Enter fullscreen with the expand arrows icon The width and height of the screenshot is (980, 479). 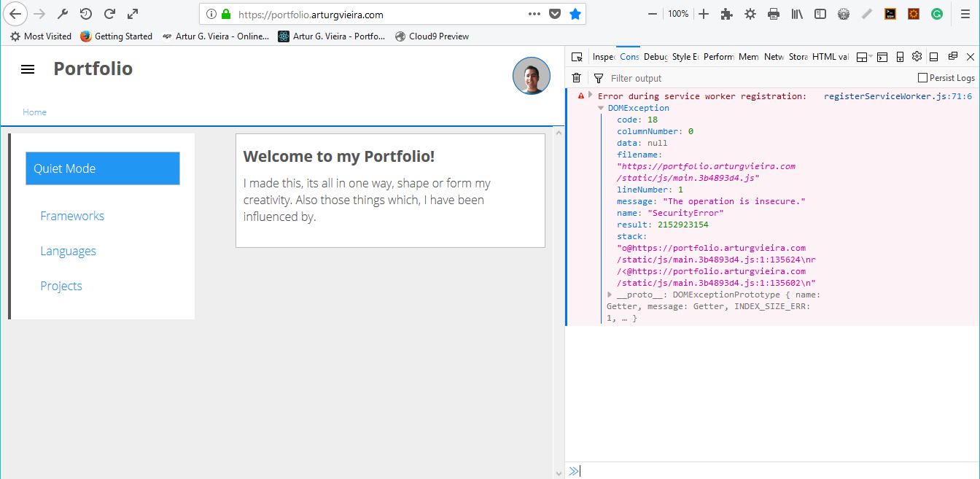click(133, 14)
